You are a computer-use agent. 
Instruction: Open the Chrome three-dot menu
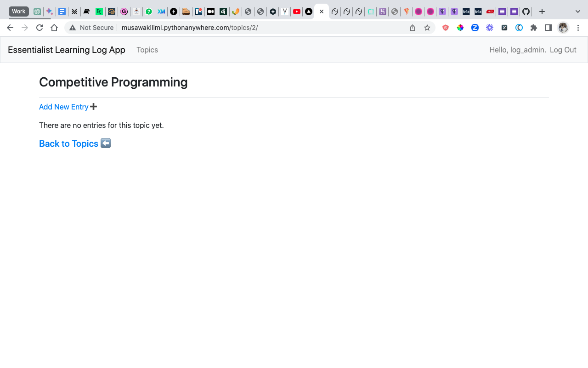[578, 28]
